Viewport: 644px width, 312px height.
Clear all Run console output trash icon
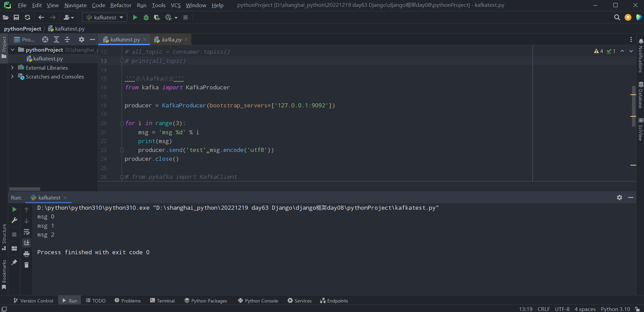[27, 265]
